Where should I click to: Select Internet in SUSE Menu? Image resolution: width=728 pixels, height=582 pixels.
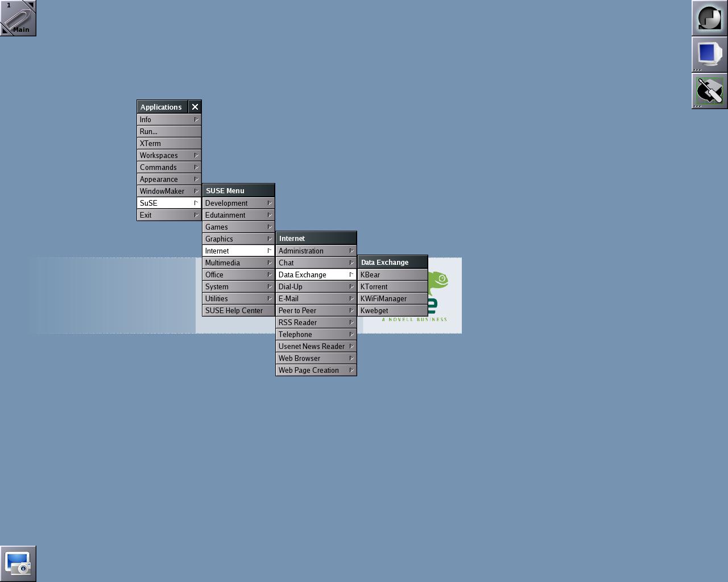click(x=238, y=251)
